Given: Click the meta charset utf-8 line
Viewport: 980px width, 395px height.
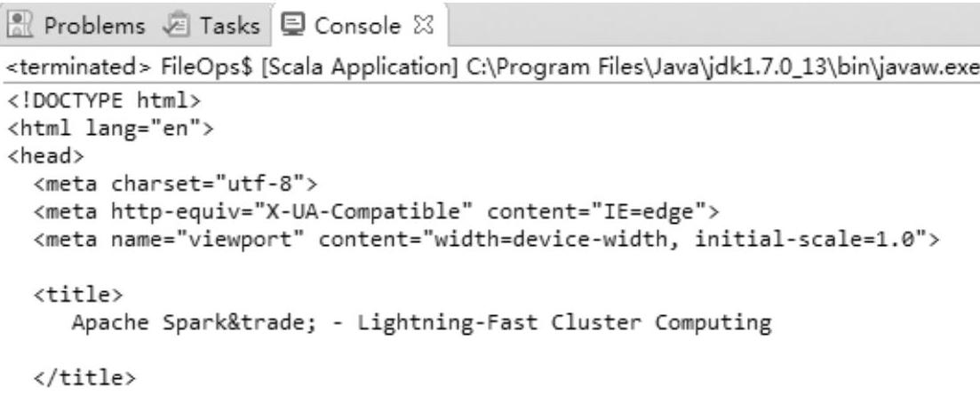Looking at the screenshot, I should (x=176, y=184).
